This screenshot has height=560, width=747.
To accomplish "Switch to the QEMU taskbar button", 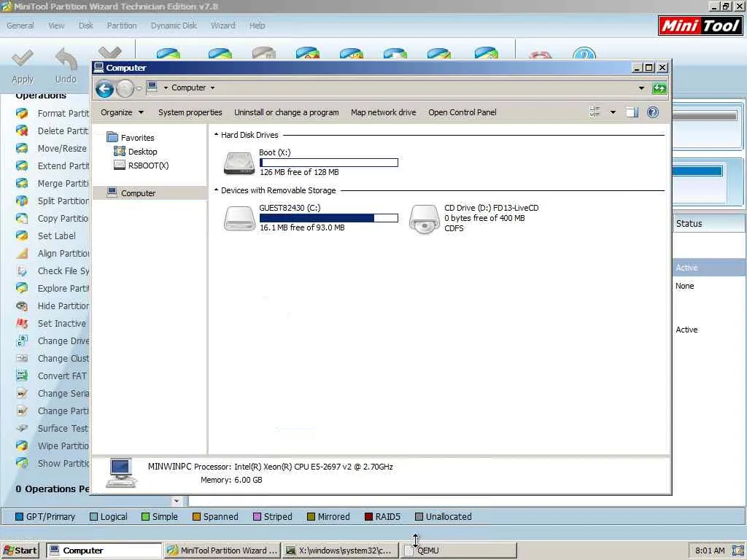I will 458,551.
